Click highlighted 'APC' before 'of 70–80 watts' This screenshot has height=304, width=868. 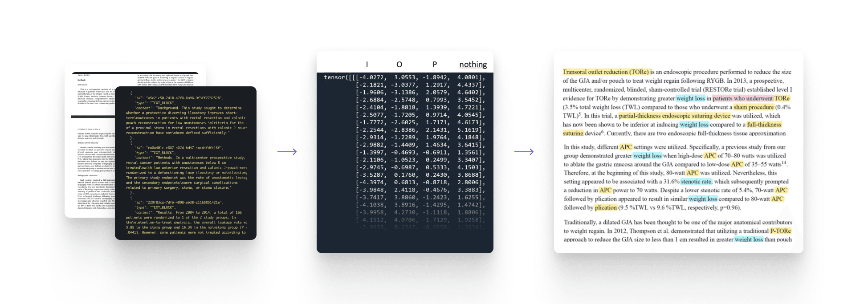pyautogui.click(x=710, y=156)
